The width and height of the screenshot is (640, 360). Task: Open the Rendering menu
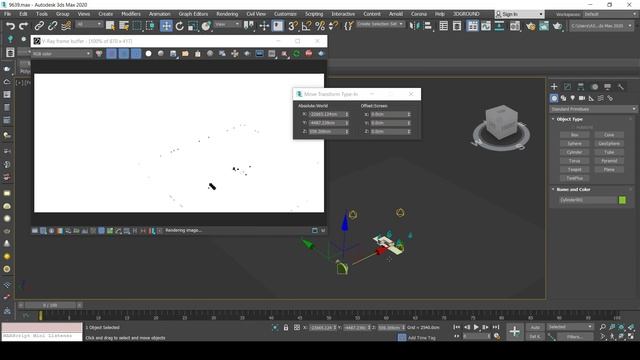(x=227, y=14)
